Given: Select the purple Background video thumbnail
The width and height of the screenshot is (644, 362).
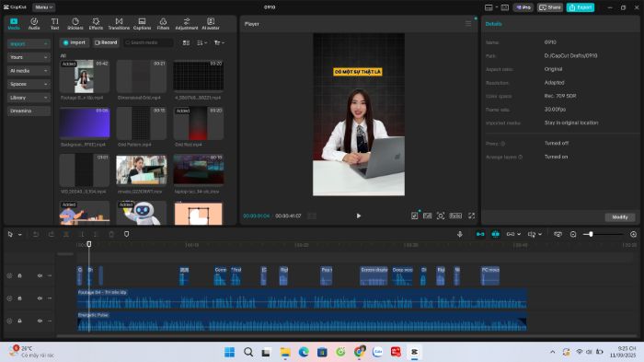Looking at the screenshot, I should (85, 123).
